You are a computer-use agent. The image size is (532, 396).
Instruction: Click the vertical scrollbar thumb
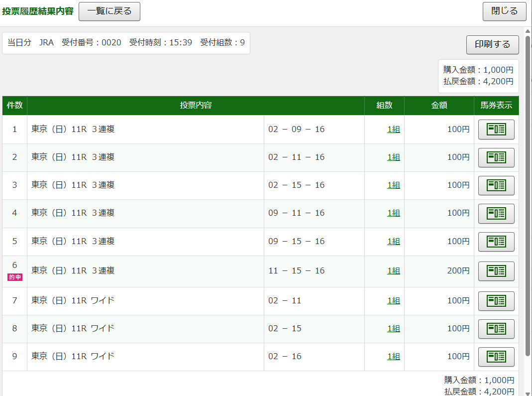click(x=528, y=196)
